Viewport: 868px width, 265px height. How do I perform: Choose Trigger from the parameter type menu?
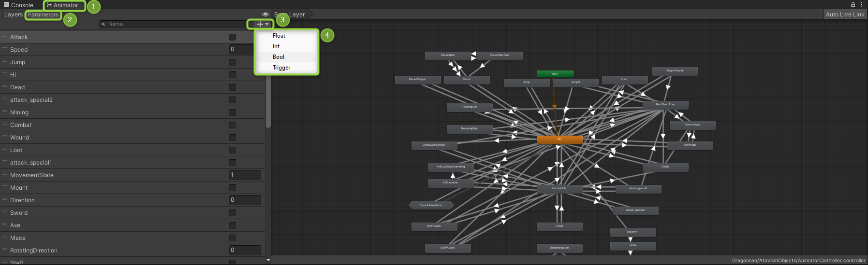click(281, 68)
